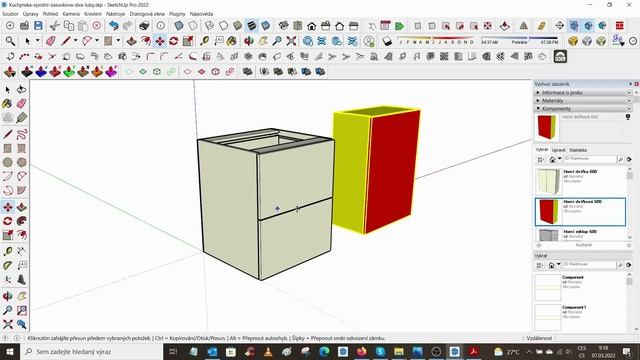Viewport: 640px width, 360px height.
Task: Click the Redo arrow icon
Action: [x=128, y=26]
